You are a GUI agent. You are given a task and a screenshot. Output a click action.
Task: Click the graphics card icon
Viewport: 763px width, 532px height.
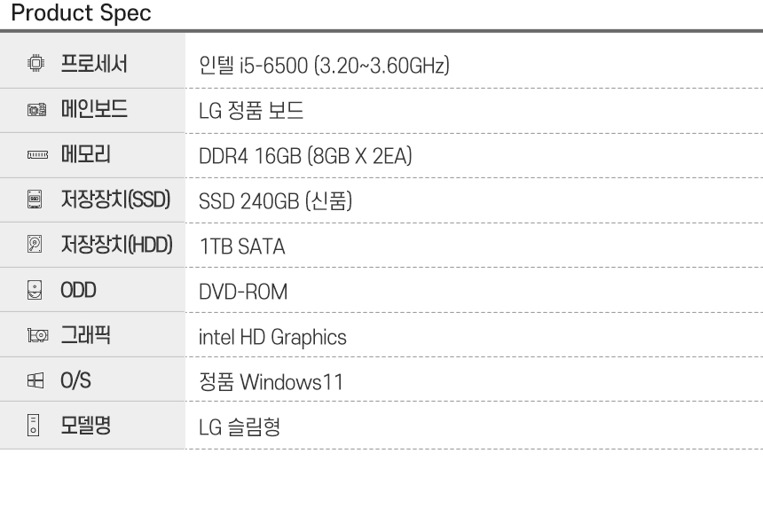37,335
